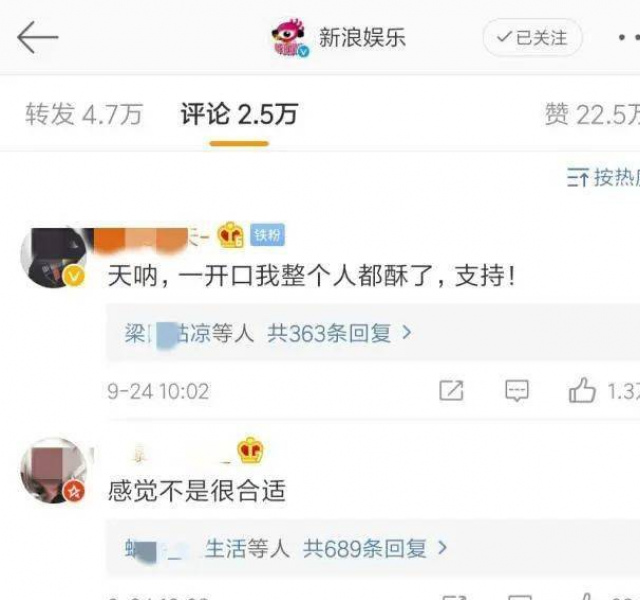640x600 pixels.
Task: Open second commenter's avatar thumbnail
Action: pos(53,470)
